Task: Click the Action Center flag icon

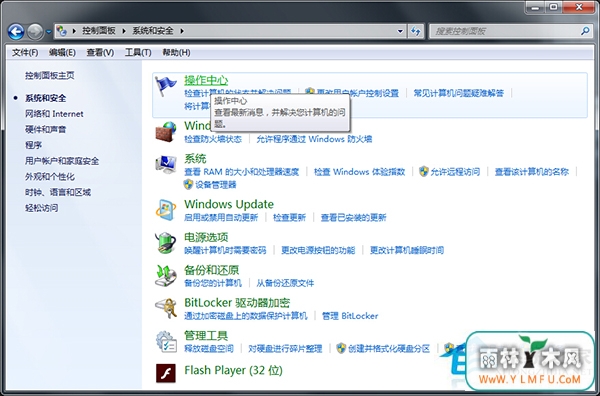Action: pyautogui.click(x=166, y=86)
